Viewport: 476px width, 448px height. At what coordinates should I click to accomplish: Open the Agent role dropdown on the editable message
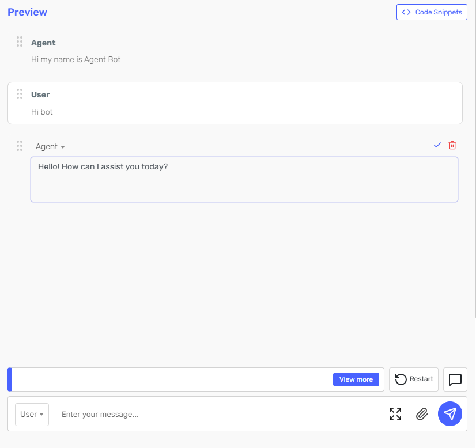[x=50, y=146]
